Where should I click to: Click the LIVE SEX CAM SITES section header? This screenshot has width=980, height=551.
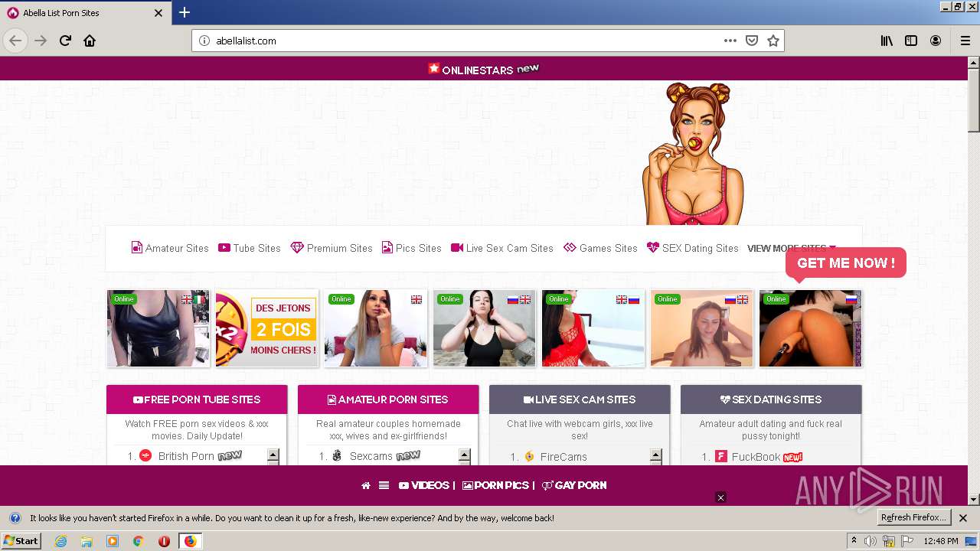580,399
